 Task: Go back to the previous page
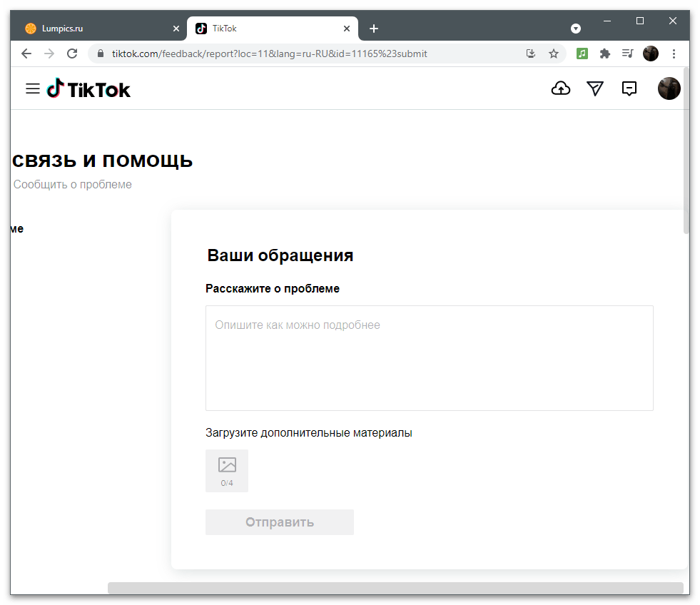point(26,54)
